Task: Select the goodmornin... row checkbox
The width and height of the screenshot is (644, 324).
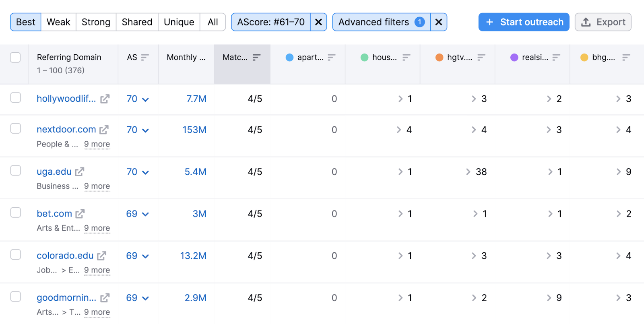Action: 15,297
